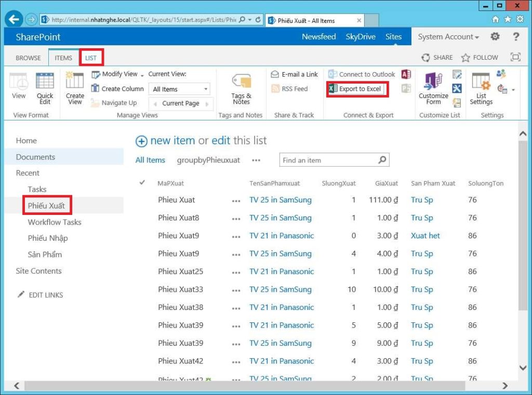Open ellipsis menu for Phieu Xuat42
The image size is (532, 395).
point(236,362)
